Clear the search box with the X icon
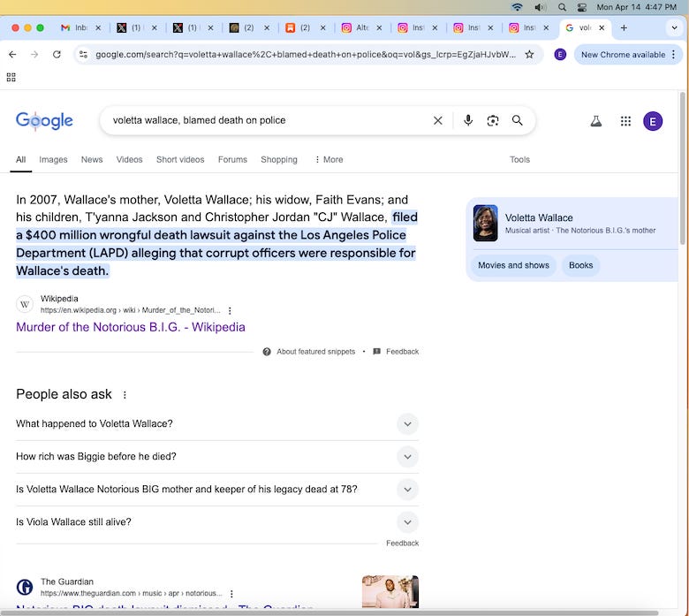This screenshot has width=689, height=616. point(437,120)
